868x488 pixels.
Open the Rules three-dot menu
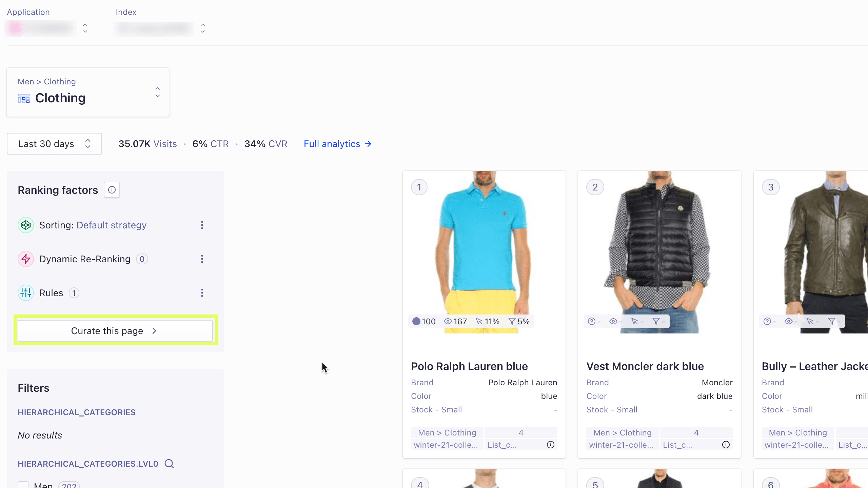click(202, 293)
